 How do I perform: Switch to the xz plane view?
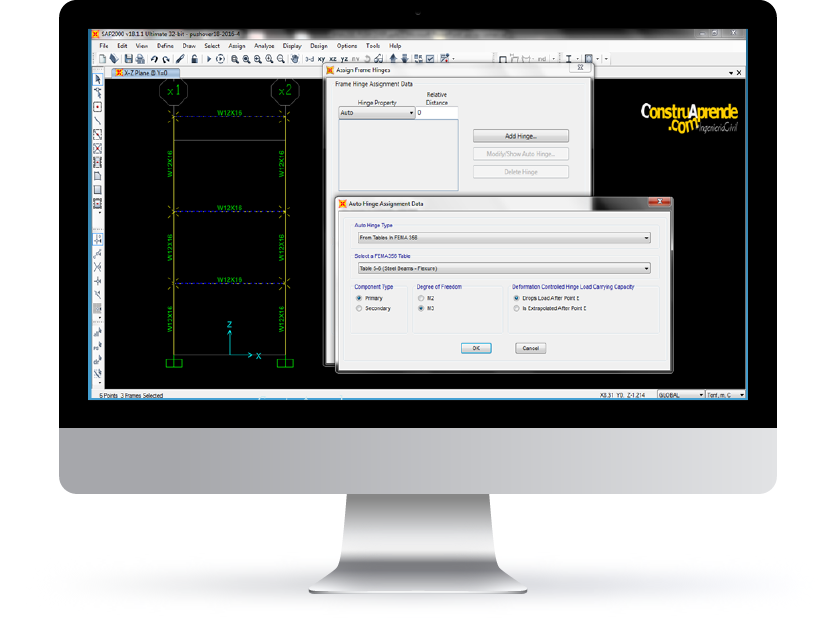(333, 59)
